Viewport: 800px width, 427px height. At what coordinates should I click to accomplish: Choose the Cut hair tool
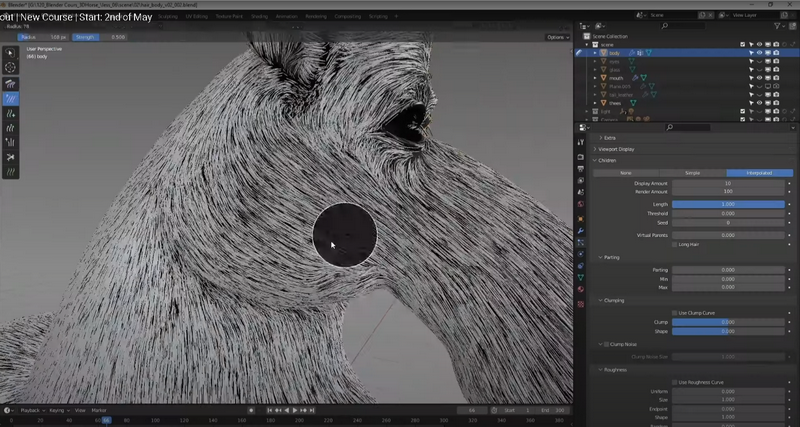[x=10, y=157]
